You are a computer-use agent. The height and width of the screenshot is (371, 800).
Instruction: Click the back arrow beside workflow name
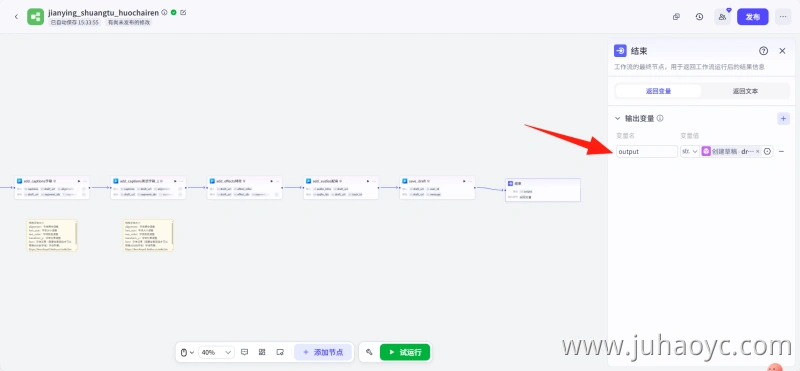(x=16, y=17)
